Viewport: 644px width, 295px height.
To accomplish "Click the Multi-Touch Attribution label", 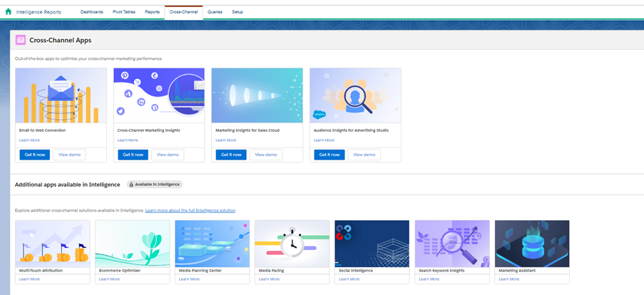I will click(x=41, y=271).
